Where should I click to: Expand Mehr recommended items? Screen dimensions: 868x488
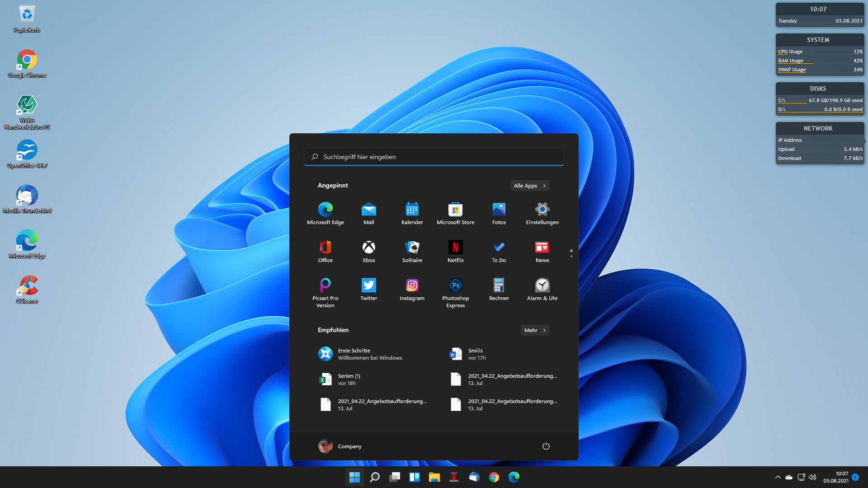(535, 330)
